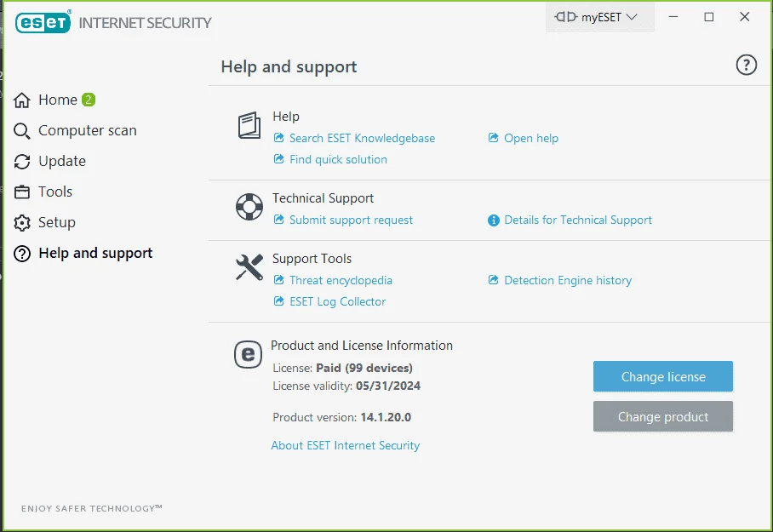Click the product version 14.1.20.0 text
Image resolution: width=773 pixels, height=532 pixels.
tap(386, 417)
